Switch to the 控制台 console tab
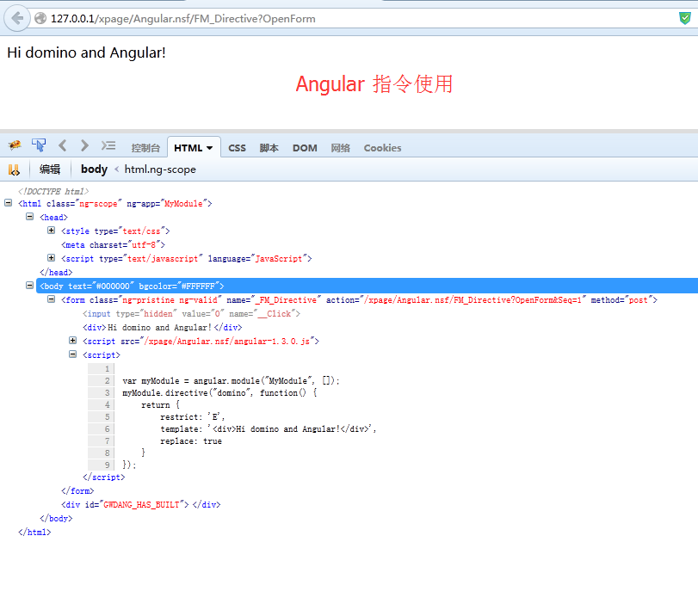The height and width of the screenshot is (616, 698). coord(145,148)
